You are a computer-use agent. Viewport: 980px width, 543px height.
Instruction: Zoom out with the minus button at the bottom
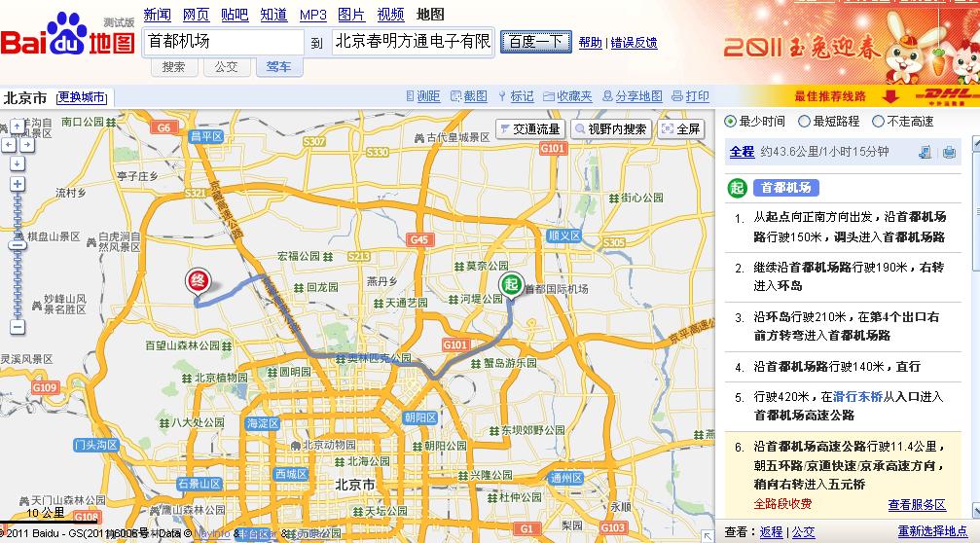click(x=18, y=327)
